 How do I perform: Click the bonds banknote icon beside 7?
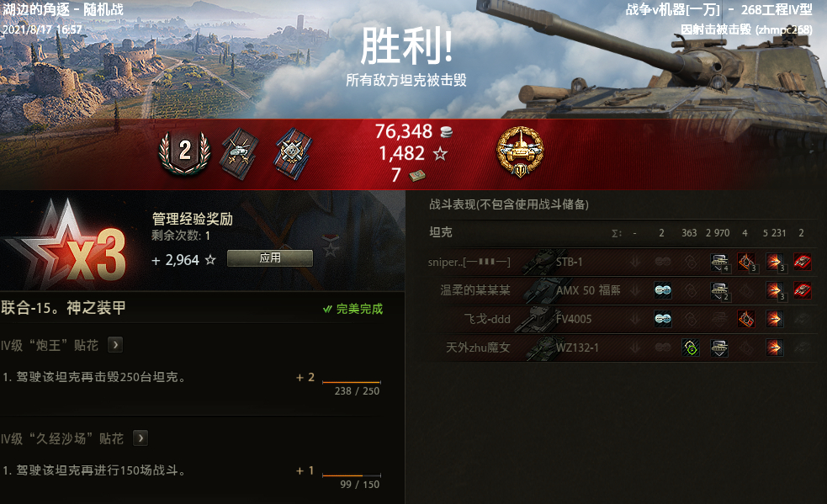(417, 175)
